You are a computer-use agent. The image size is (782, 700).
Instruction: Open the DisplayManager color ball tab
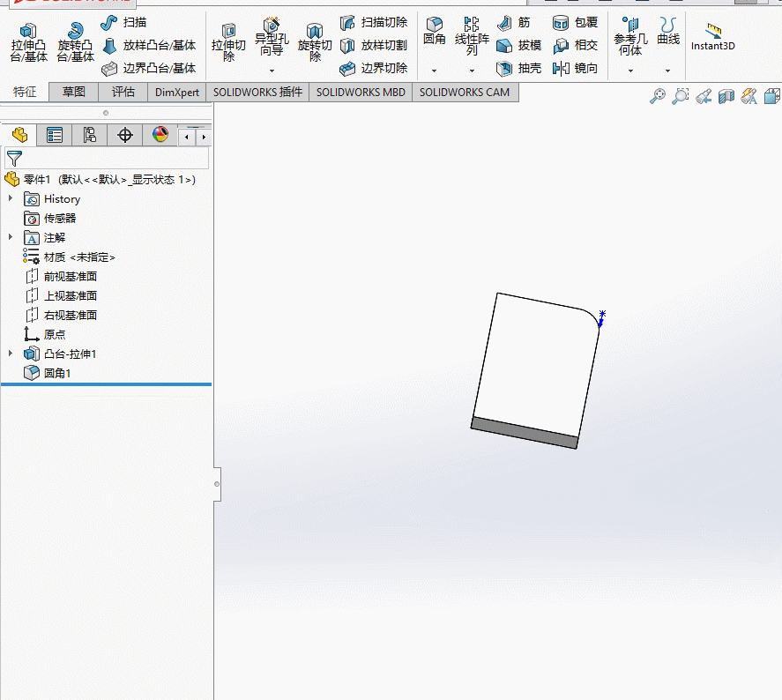point(160,135)
